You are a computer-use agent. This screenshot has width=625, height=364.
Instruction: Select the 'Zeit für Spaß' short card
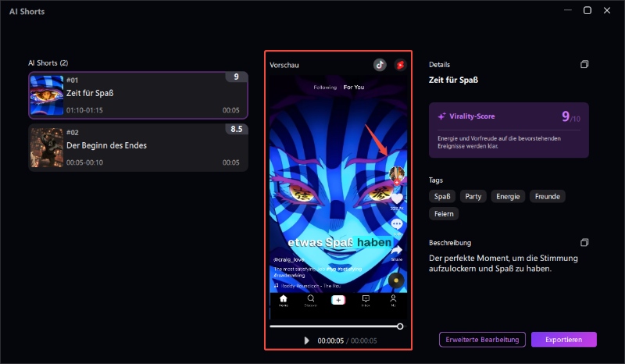tap(138, 95)
